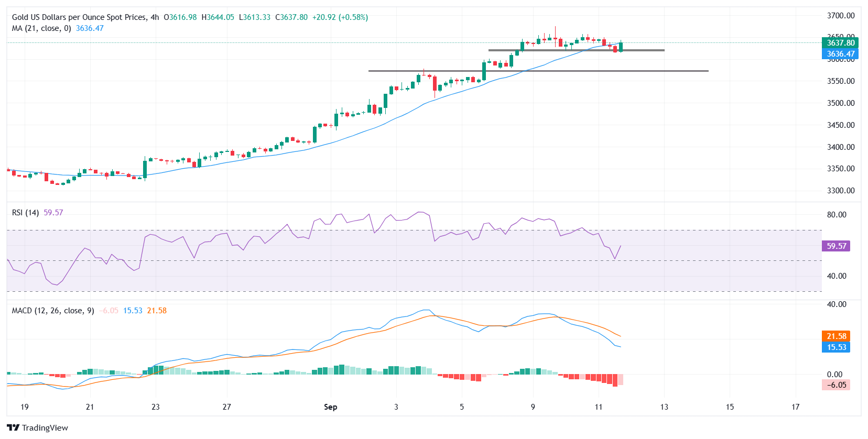The image size is (868, 439).
Task: Select the MA (21, close, 0) legend
Action: (x=41, y=28)
